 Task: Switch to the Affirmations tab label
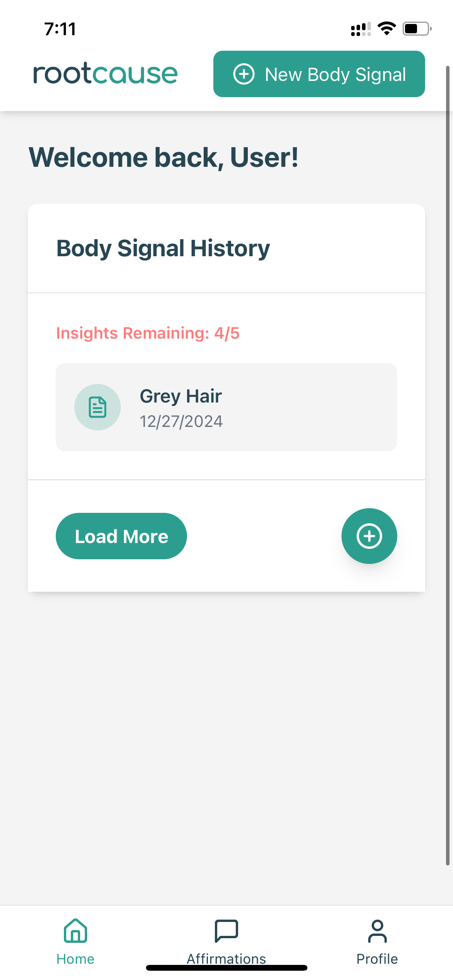point(226,959)
